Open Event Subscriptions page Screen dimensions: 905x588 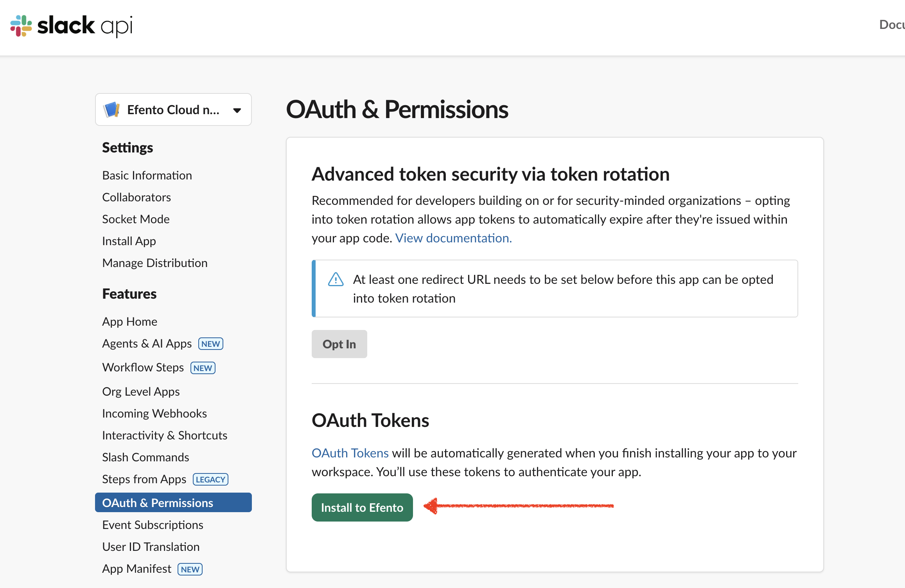(x=153, y=525)
